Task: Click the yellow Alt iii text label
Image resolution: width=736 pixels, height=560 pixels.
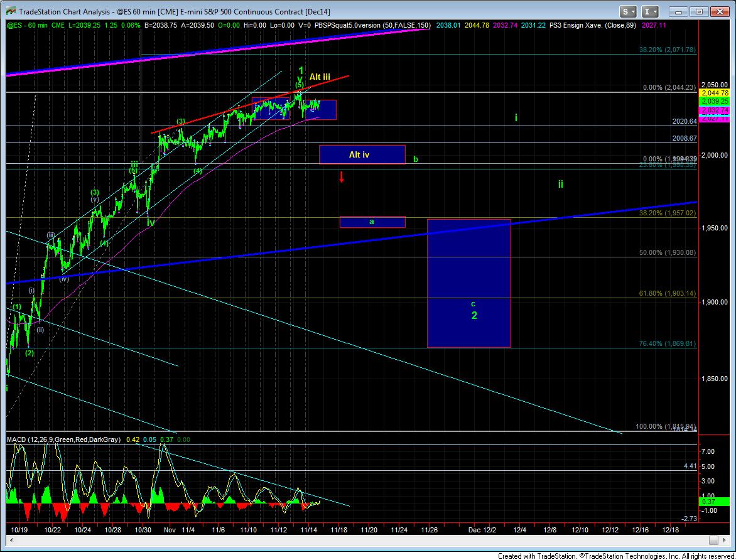Action: [320, 77]
